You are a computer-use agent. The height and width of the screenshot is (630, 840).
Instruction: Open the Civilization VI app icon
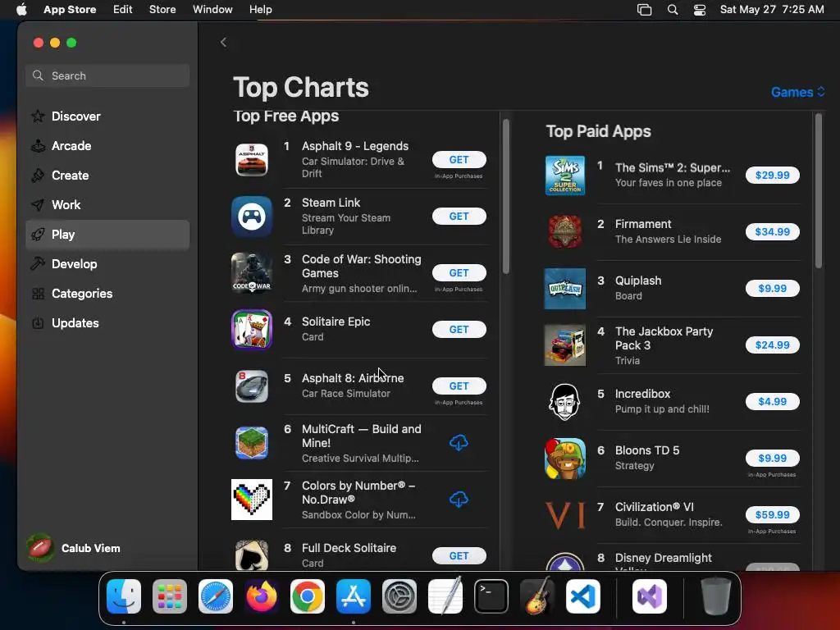[x=564, y=515]
